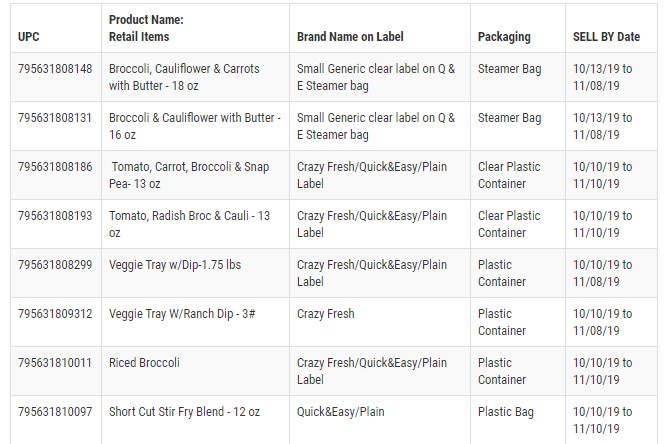Click UPC 795631808131 cell
This screenshot has height=444, width=664.
(x=55, y=118)
